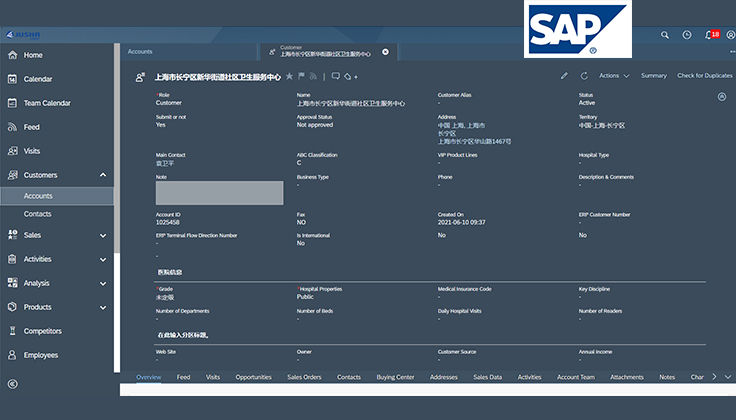
Task: Click the account type icon beside the title
Action: 140,77
